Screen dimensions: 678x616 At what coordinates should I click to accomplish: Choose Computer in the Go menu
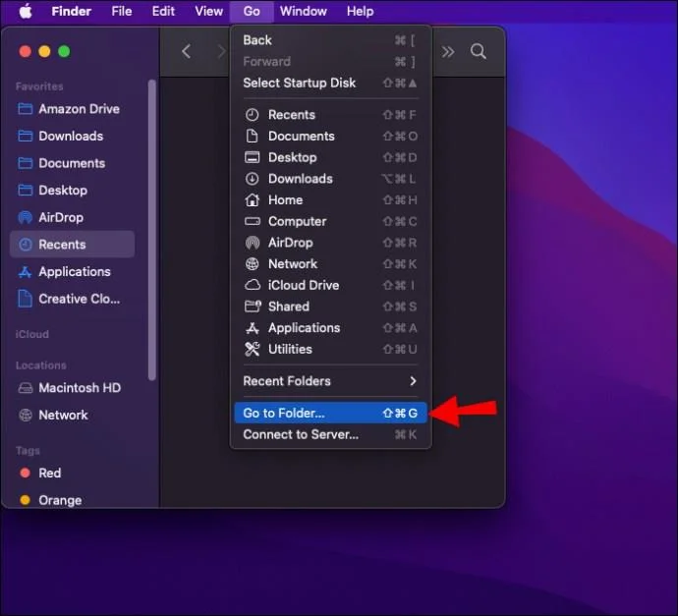click(x=330, y=221)
